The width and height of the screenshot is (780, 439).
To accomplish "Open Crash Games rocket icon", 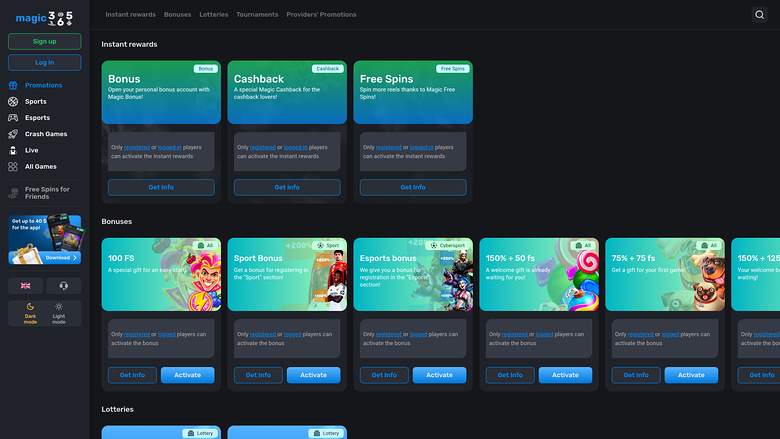I will (x=13, y=134).
